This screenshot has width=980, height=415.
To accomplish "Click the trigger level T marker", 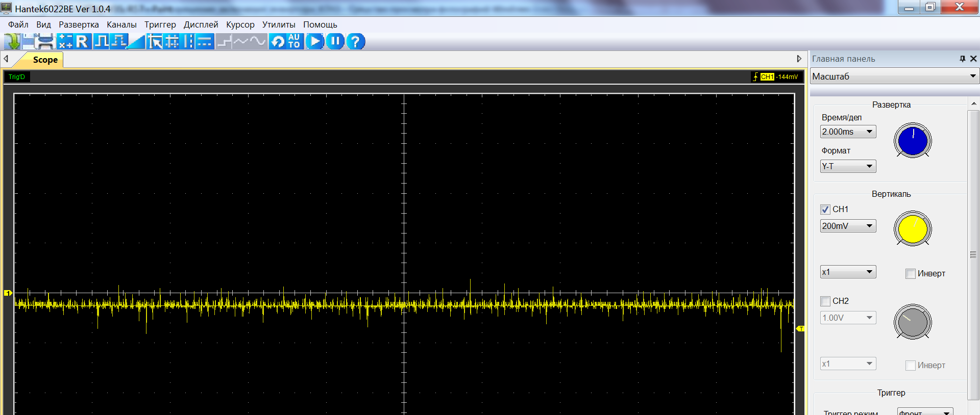I will click(x=800, y=329).
